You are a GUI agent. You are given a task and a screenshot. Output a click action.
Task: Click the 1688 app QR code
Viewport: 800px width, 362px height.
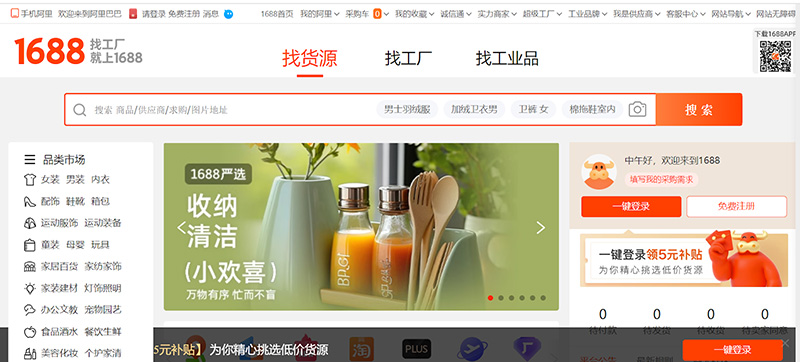coord(775,56)
